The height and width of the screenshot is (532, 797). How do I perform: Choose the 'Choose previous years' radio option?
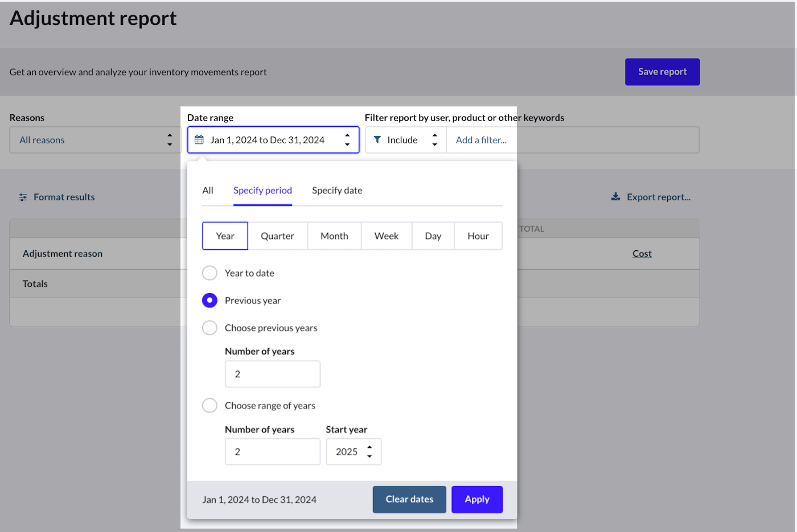pos(210,328)
